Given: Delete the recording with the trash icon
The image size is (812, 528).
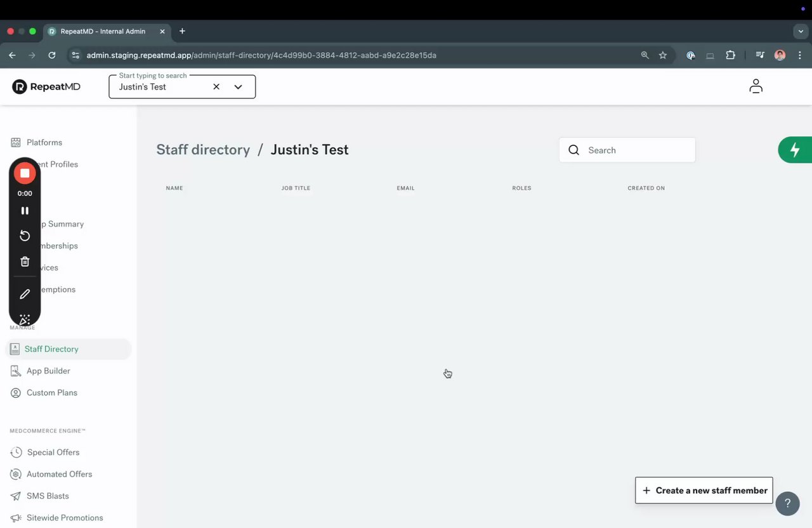Looking at the screenshot, I should [25, 261].
